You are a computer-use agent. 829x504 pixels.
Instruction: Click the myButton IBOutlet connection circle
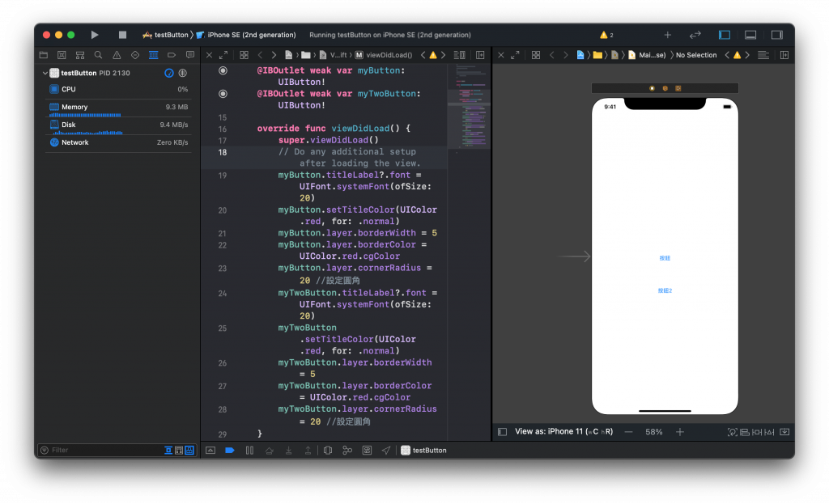point(223,71)
